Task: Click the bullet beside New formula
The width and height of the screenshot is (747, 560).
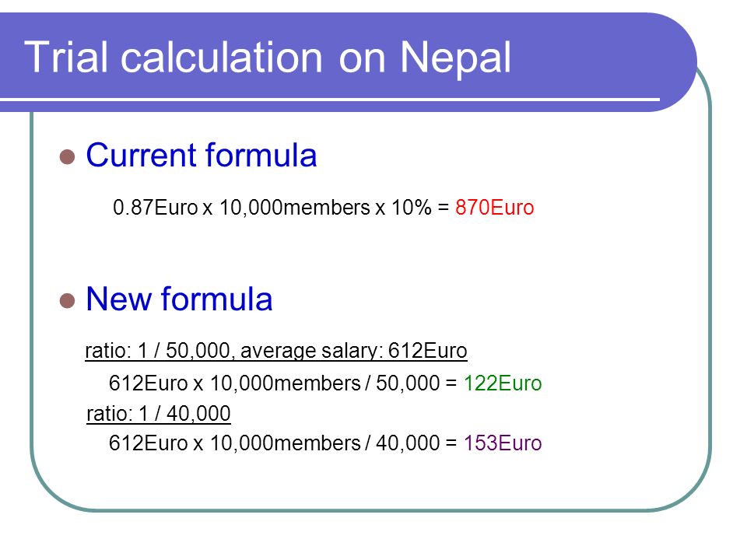Action: pyautogui.click(x=67, y=301)
